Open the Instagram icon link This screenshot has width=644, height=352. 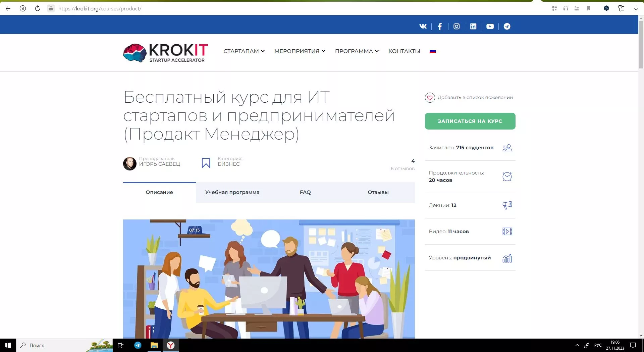click(x=457, y=27)
